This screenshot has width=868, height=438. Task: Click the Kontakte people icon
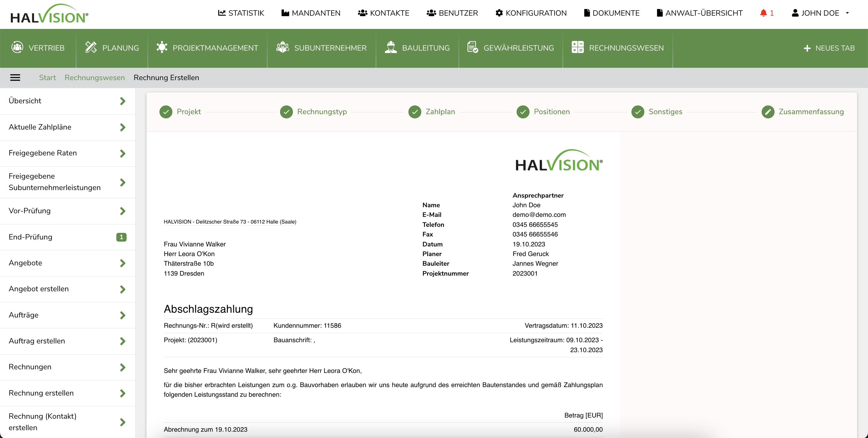363,13
